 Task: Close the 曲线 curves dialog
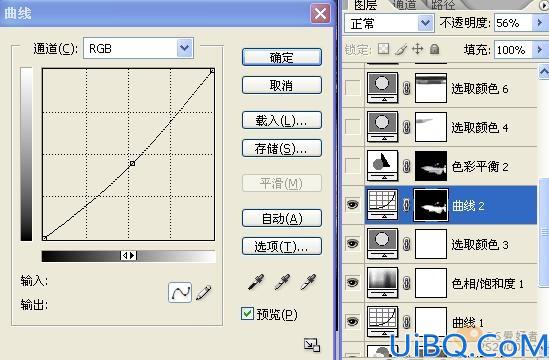pos(320,14)
